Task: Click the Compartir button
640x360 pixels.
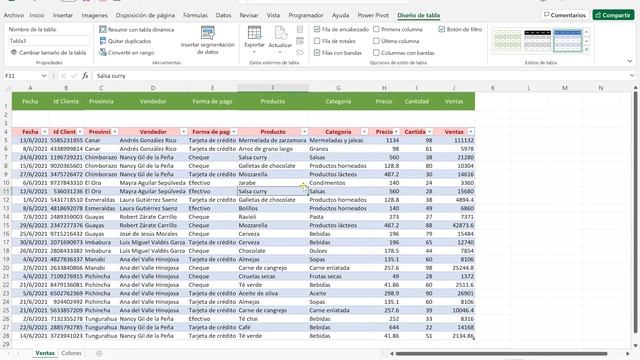Action: [x=613, y=15]
